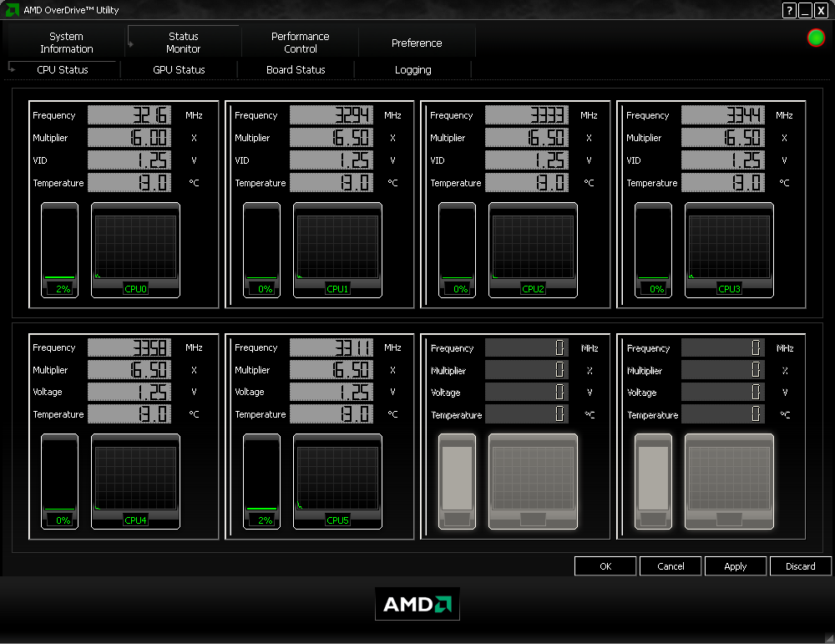Open the Preference menu
The height and width of the screenshot is (644, 835).
tap(417, 43)
